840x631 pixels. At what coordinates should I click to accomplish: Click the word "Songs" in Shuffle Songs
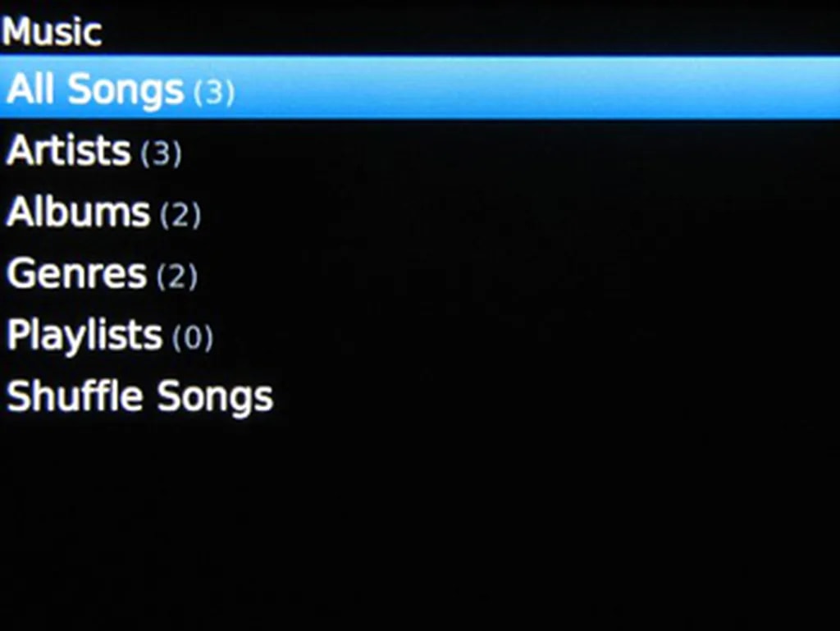tap(215, 397)
